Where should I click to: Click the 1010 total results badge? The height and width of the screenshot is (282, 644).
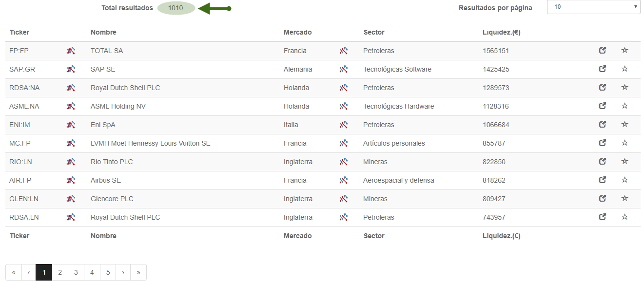176,8
